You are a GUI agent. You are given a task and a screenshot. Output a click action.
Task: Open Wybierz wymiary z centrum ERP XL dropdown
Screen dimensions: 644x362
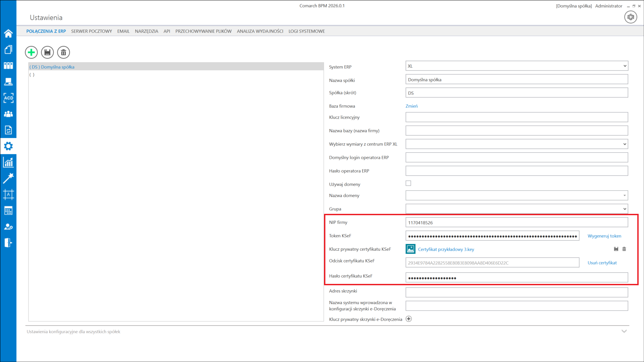[x=517, y=144]
